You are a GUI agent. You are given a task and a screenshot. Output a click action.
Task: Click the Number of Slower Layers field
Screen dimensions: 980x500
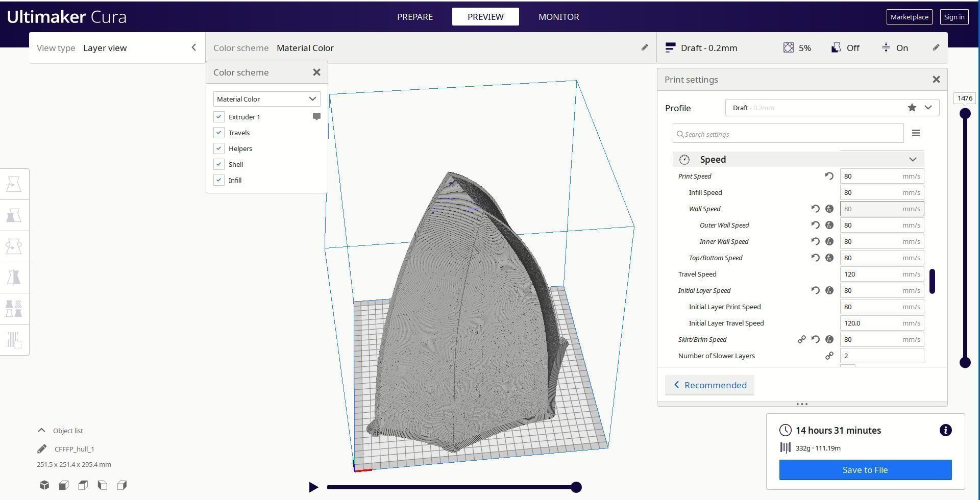coord(882,356)
